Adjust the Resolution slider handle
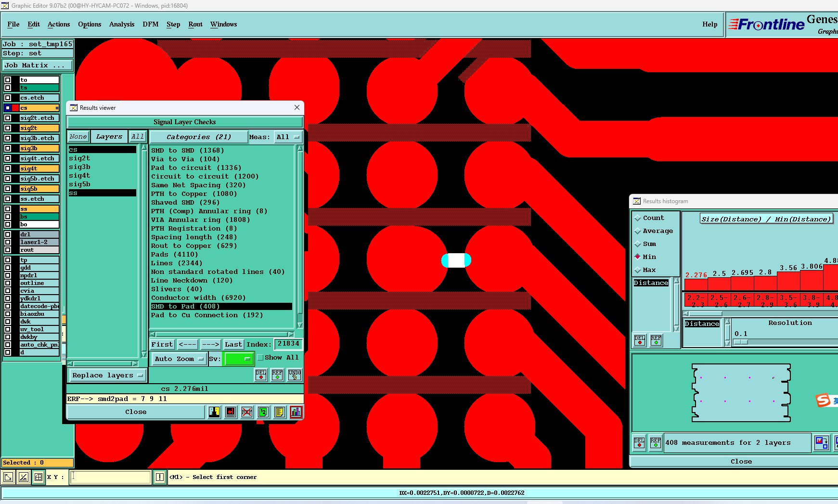838x504 pixels. 741,342
